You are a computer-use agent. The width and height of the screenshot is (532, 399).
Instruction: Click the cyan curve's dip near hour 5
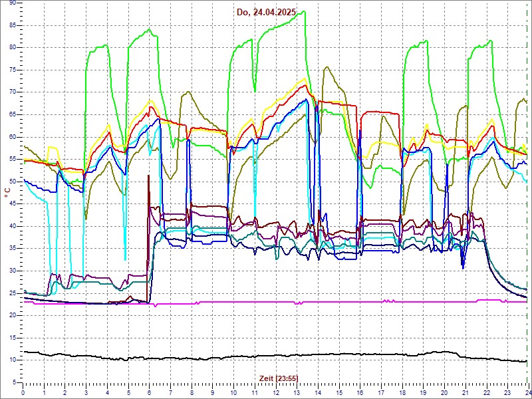pos(125,258)
